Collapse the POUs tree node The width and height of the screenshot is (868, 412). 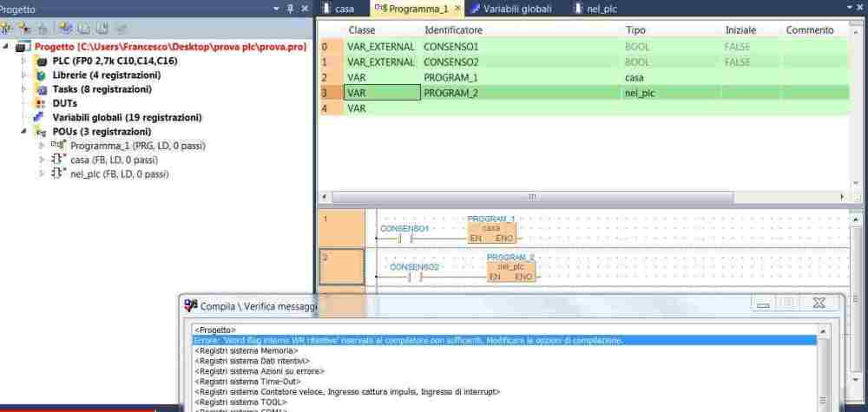23,132
